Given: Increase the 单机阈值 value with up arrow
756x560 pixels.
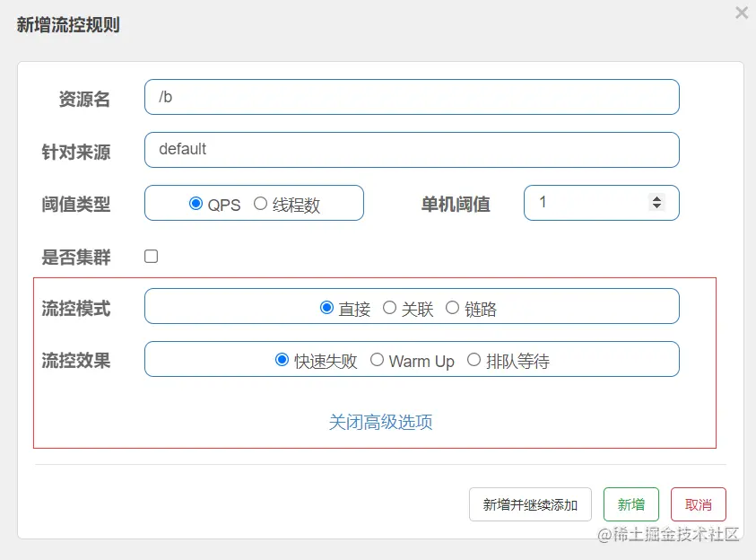Looking at the screenshot, I should 656,198.
